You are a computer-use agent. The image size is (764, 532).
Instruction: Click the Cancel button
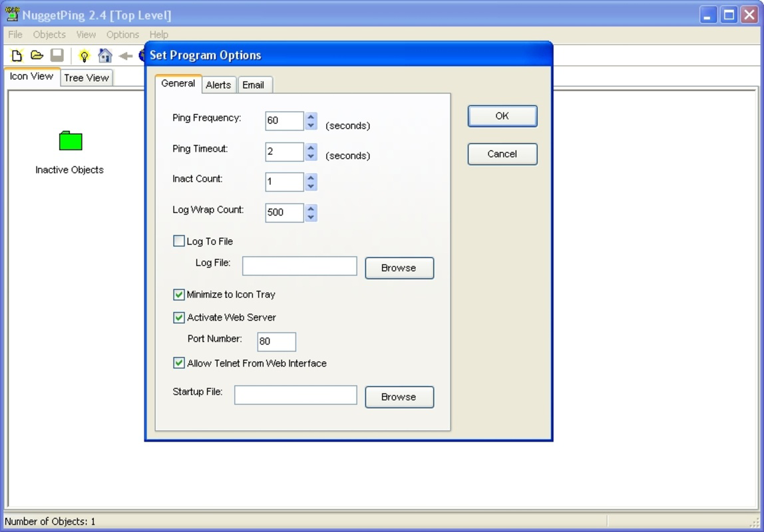pyautogui.click(x=502, y=154)
